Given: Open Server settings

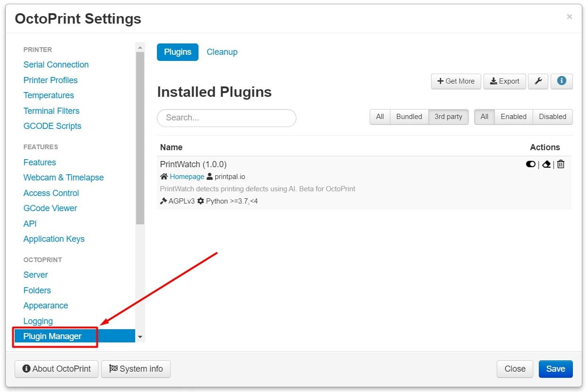Looking at the screenshot, I should coord(35,275).
